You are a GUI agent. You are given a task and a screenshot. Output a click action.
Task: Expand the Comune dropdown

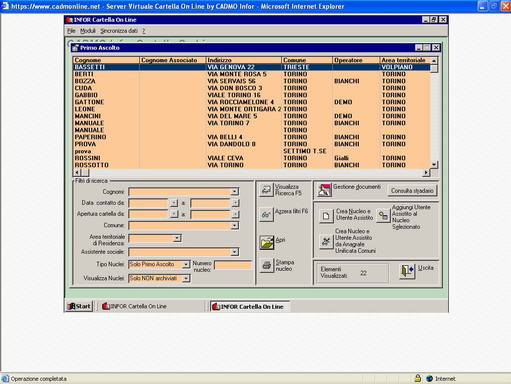coord(235,226)
